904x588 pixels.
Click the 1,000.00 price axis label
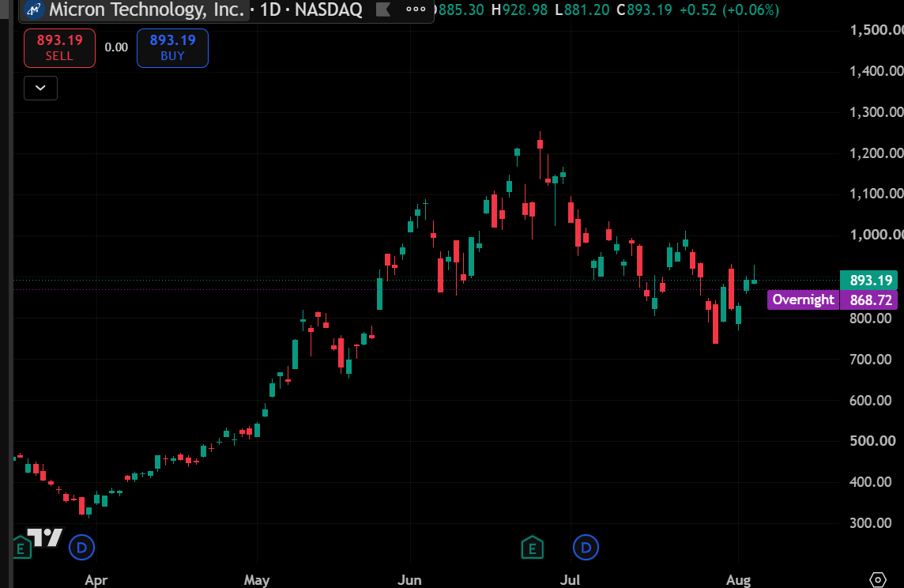(x=876, y=235)
